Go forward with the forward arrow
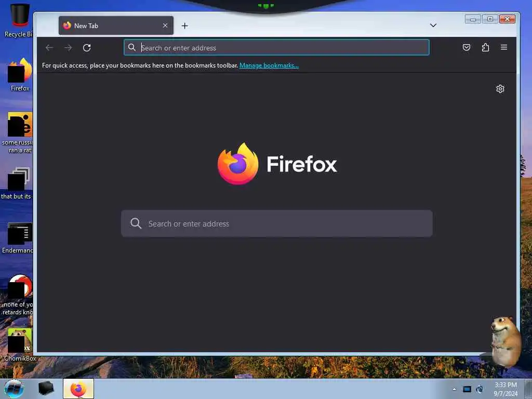The width and height of the screenshot is (532, 399). coord(68,48)
